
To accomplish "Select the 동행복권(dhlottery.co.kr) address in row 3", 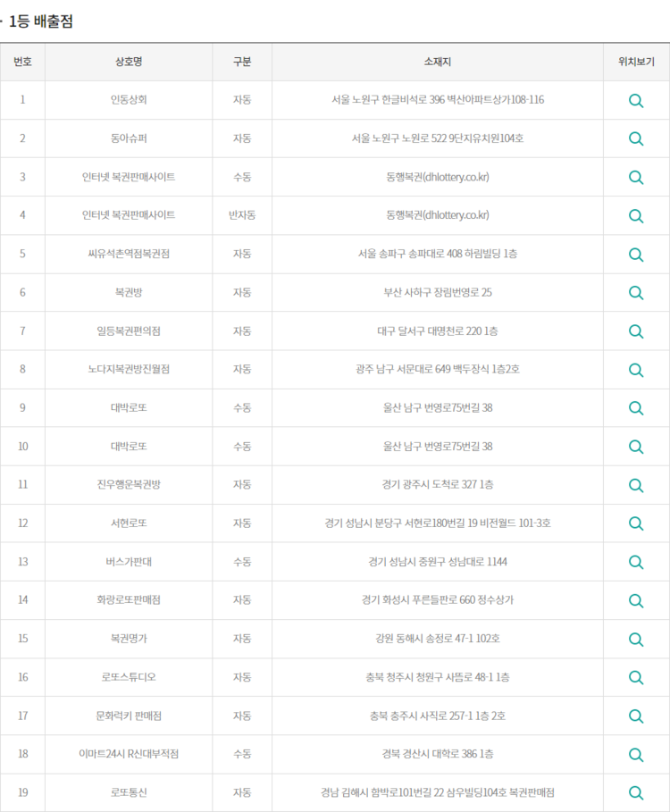I will [x=438, y=177].
